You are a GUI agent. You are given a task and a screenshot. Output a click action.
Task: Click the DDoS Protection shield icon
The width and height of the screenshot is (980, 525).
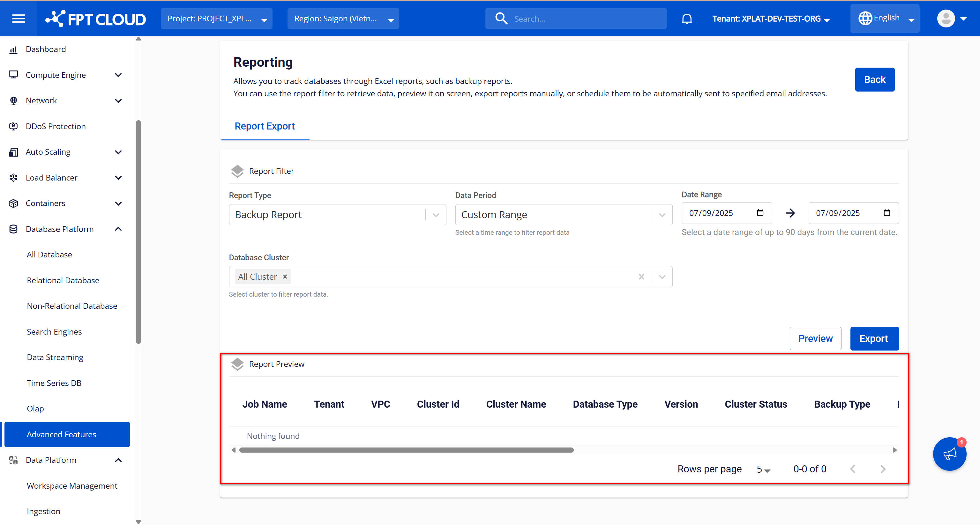13,126
